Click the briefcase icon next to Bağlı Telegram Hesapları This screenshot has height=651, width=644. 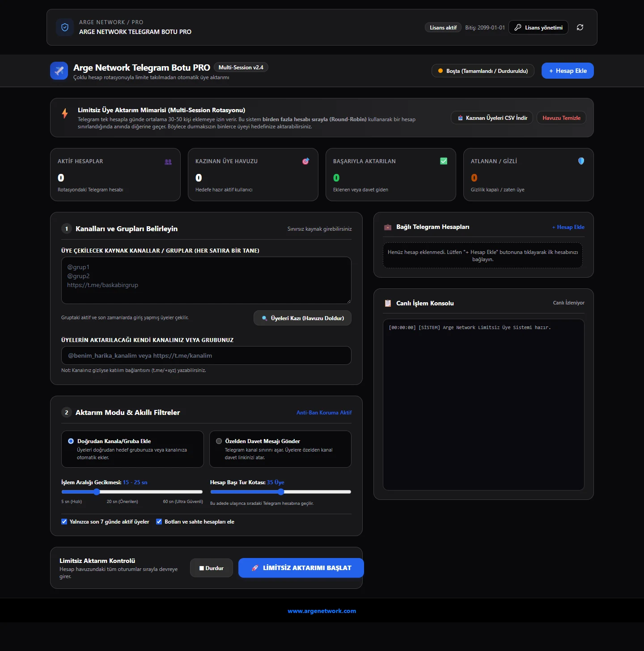point(388,227)
